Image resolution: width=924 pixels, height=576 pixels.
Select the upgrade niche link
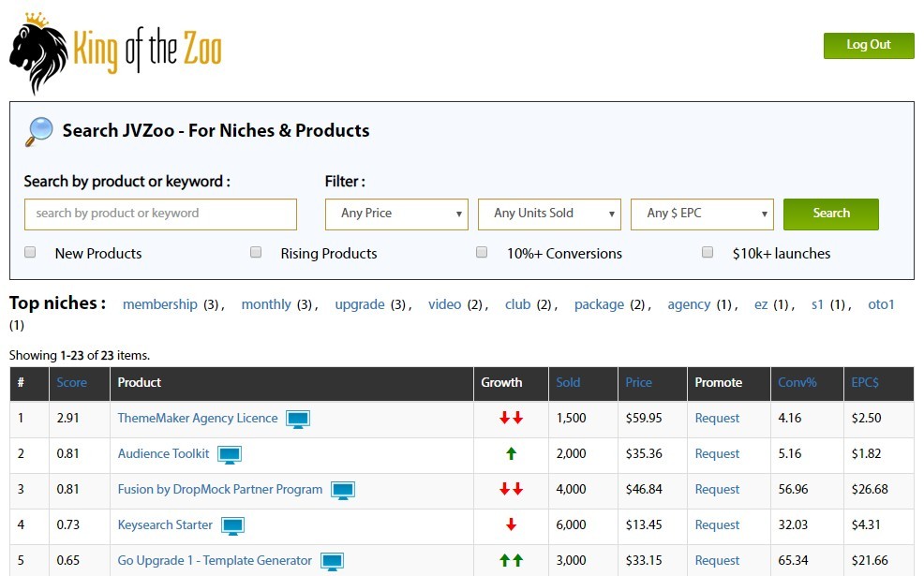point(360,304)
